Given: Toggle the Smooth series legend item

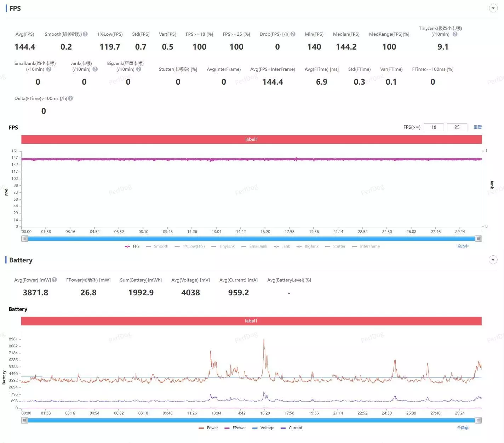Looking at the screenshot, I should pyautogui.click(x=157, y=246).
